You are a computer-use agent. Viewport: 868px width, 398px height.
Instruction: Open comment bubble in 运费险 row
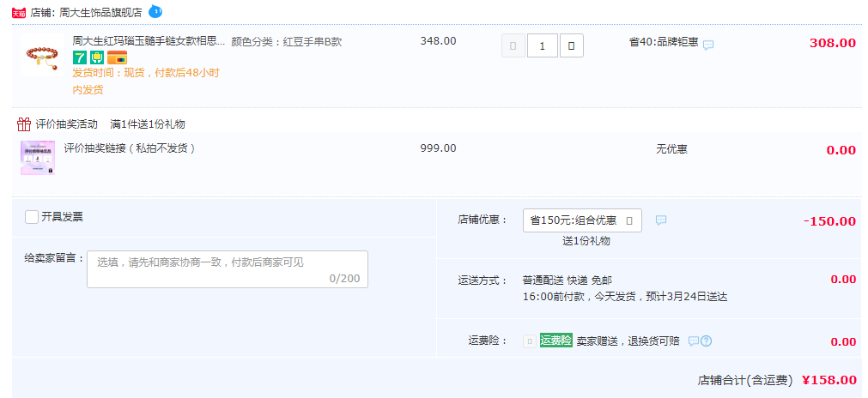694,341
